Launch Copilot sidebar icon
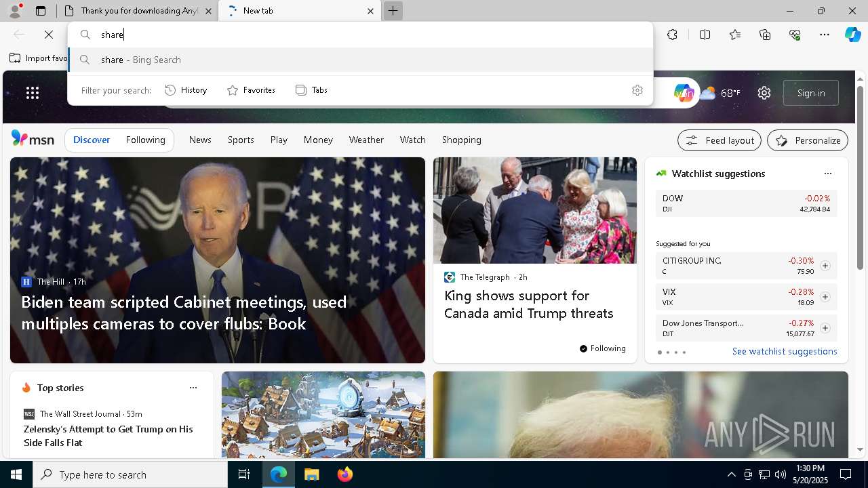This screenshot has height=488, width=868. pos(853,35)
